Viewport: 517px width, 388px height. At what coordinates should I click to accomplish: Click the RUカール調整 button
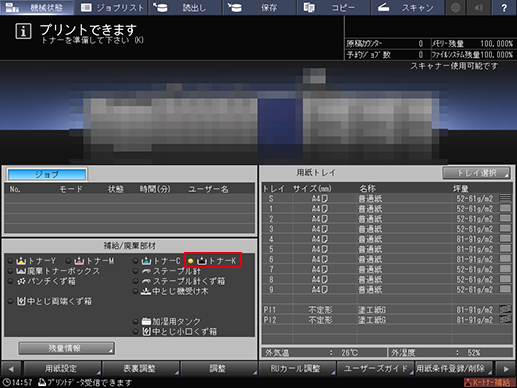297,368
